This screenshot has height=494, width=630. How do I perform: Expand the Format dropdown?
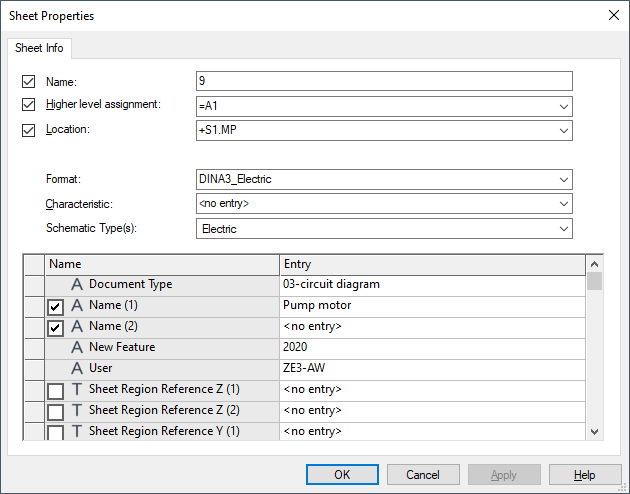click(x=564, y=180)
